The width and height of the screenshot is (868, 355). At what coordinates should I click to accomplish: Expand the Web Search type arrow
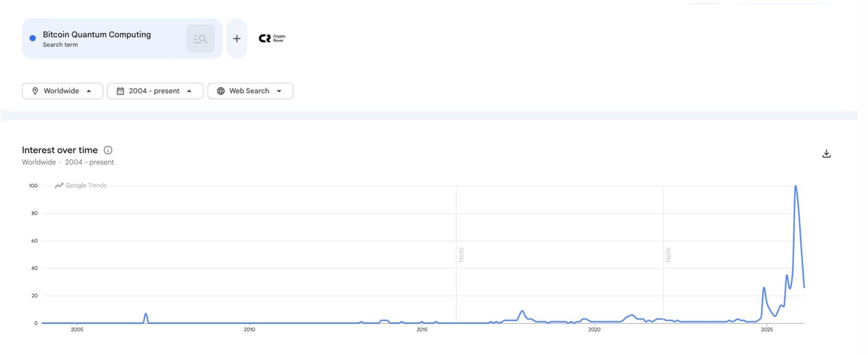[279, 91]
